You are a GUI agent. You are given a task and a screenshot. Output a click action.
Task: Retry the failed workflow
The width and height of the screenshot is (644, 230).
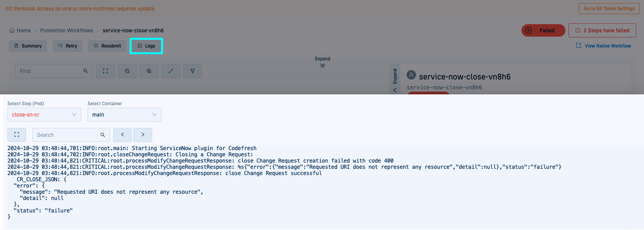pyautogui.click(x=68, y=46)
